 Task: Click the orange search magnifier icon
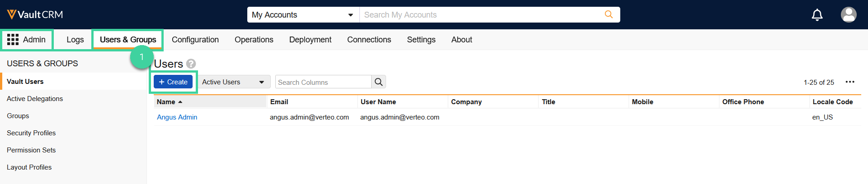pyautogui.click(x=609, y=14)
